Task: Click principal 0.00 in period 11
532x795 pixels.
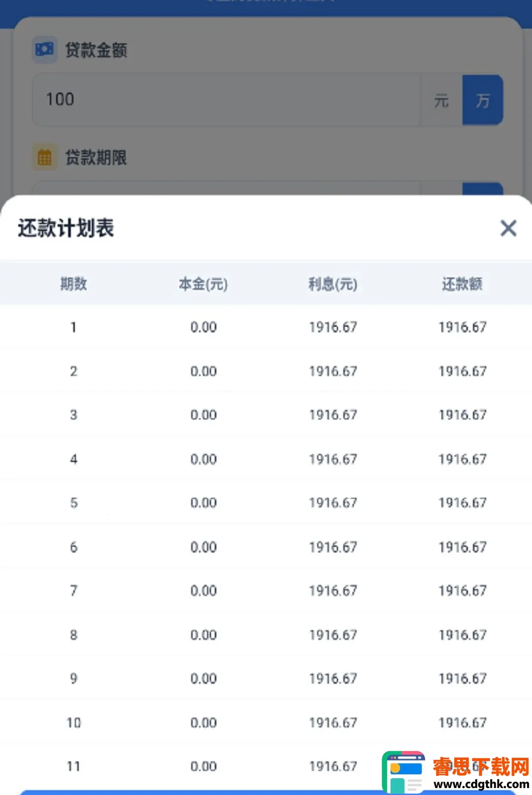Action: (x=203, y=766)
